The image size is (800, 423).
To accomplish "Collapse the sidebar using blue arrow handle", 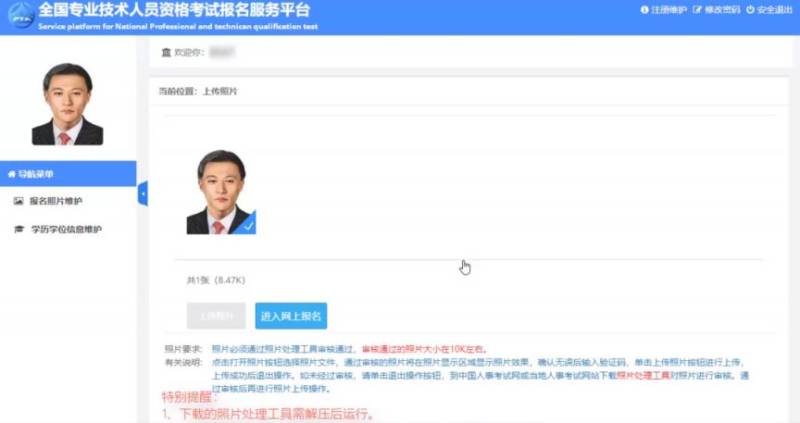I will pos(142,193).
